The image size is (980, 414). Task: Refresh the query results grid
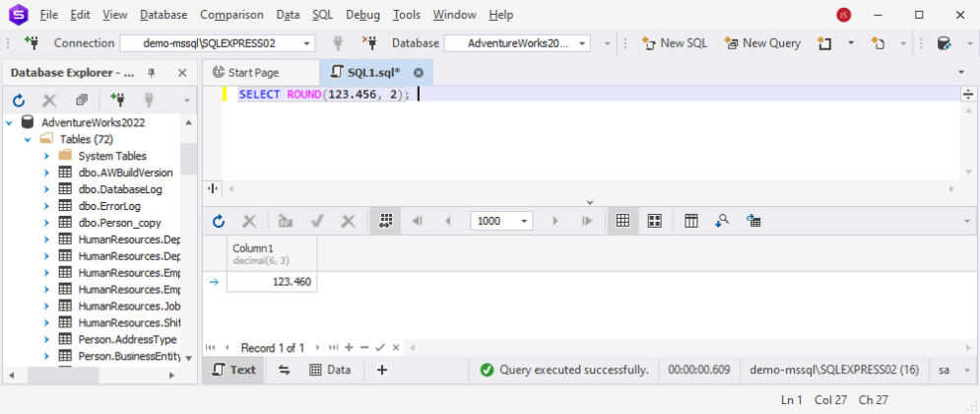219,222
